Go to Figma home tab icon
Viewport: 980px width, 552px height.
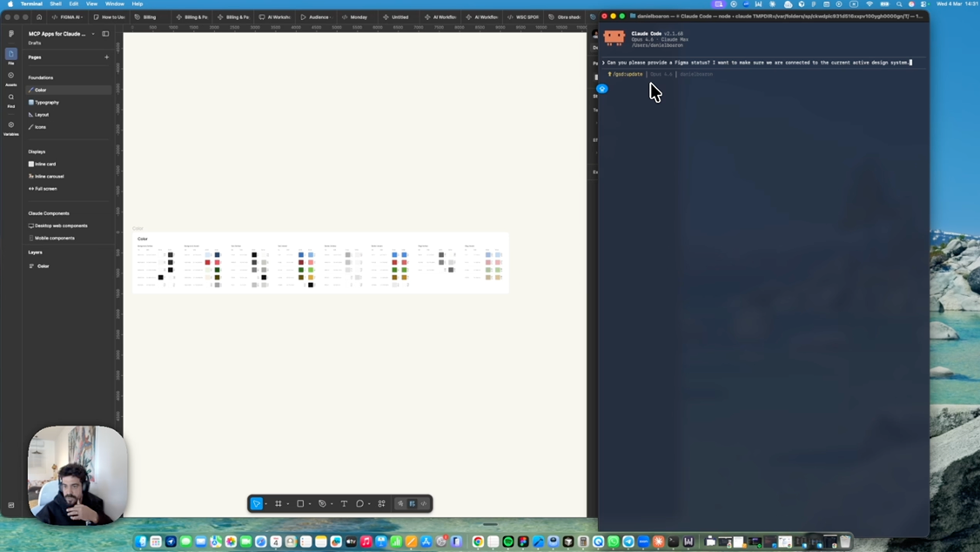click(39, 17)
